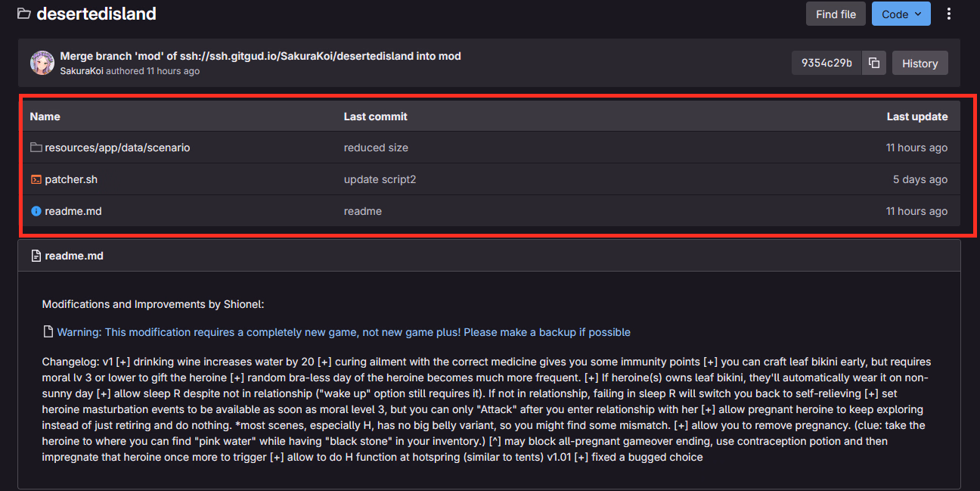Open the merge branch commit message link
Viewport: 980px width, 491px height.
[260, 56]
